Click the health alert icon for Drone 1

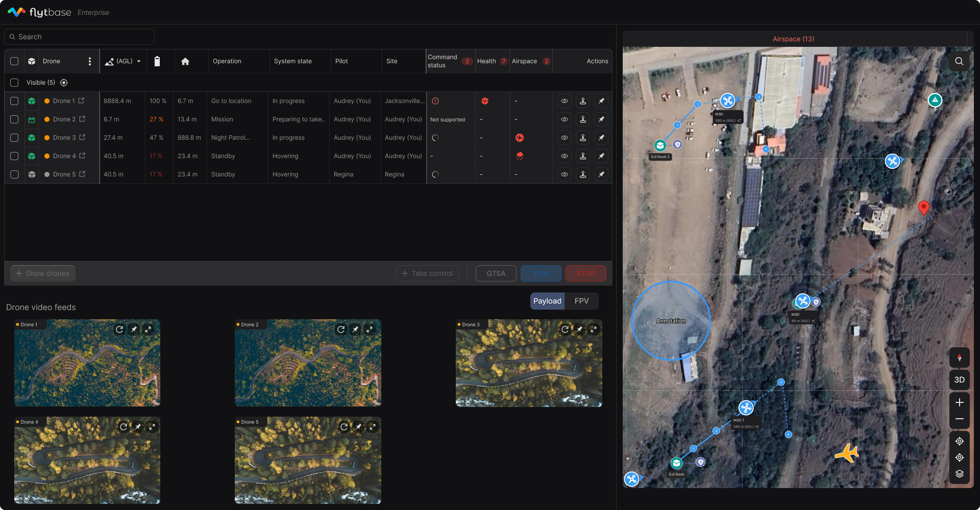point(485,101)
